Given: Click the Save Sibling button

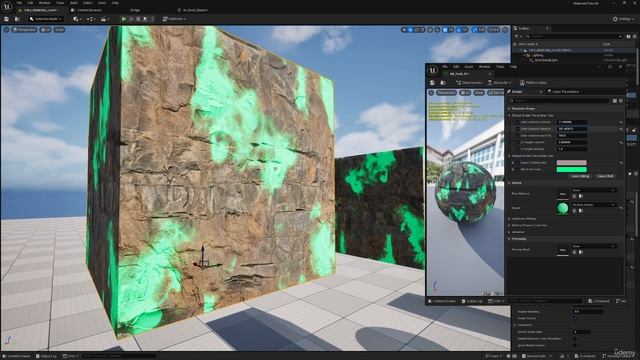Looking at the screenshot, I should pos(580,176).
